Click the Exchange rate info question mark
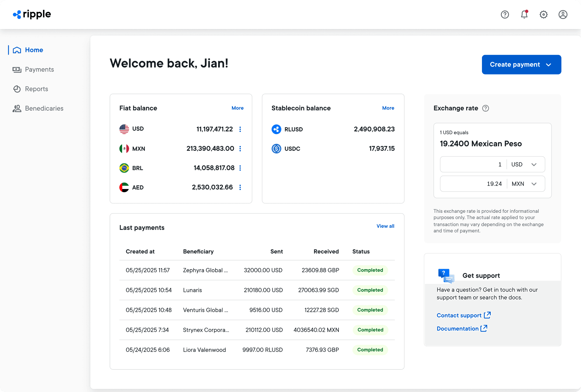581x392 pixels. (x=485, y=108)
